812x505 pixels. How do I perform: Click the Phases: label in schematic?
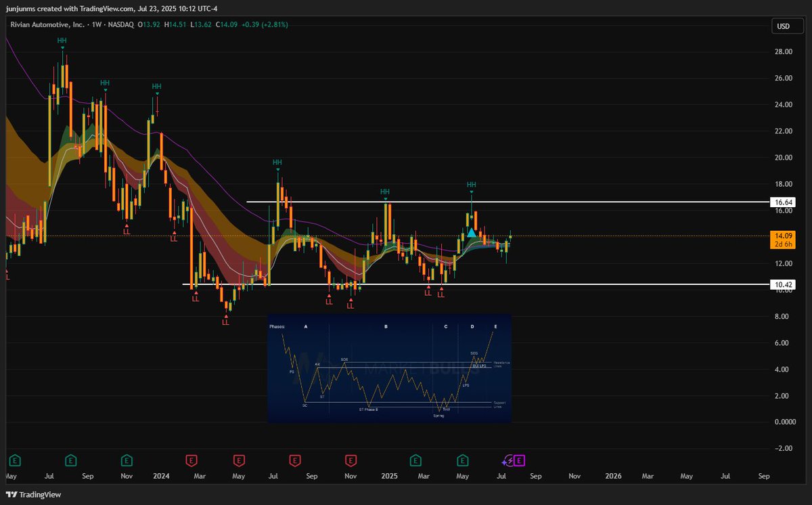[277, 326]
